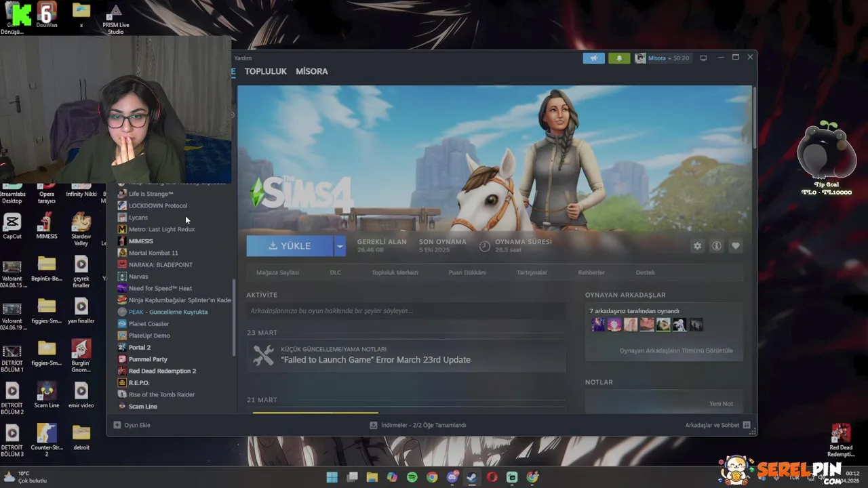Screen dimensions: 868x488
Task: Open Destek tab
Action: pyautogui.click(x=646, y=272)
